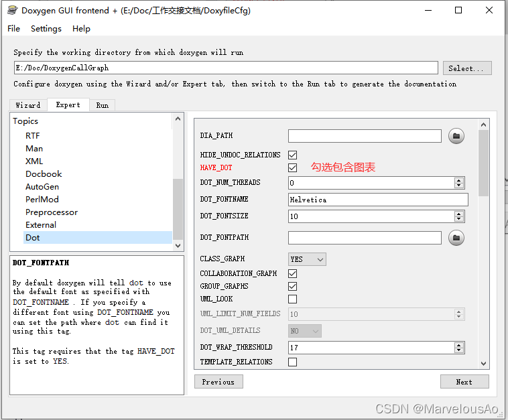Click the Next button
Screen dimensions: 508x420
coord(464,382)
